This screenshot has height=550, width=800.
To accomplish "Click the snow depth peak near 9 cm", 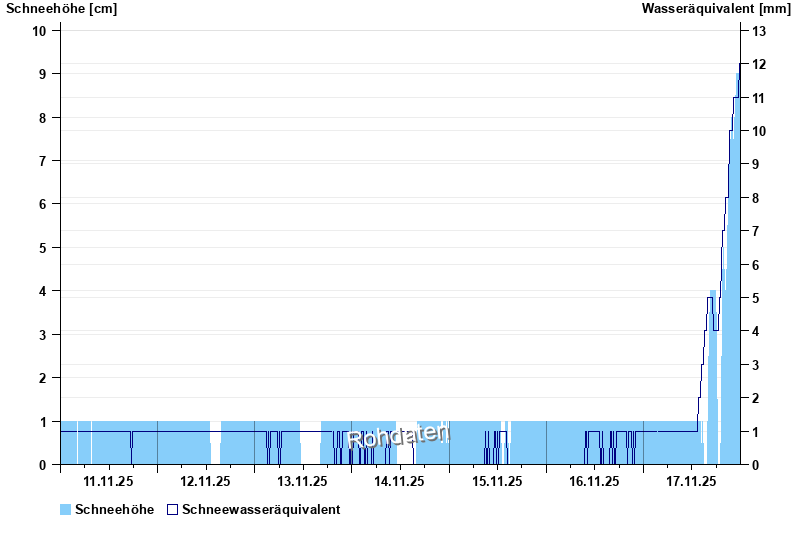I will pos(737,76).
